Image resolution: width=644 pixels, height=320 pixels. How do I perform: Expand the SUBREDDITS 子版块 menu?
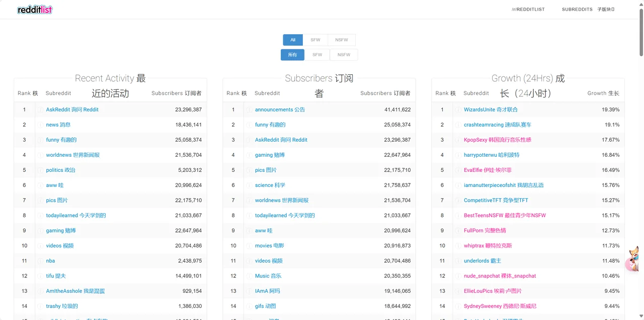tap(588, 10)
